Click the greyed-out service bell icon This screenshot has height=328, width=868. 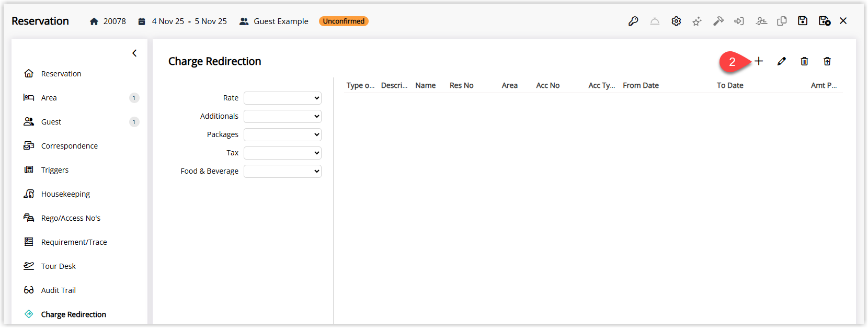pos(655,21)
